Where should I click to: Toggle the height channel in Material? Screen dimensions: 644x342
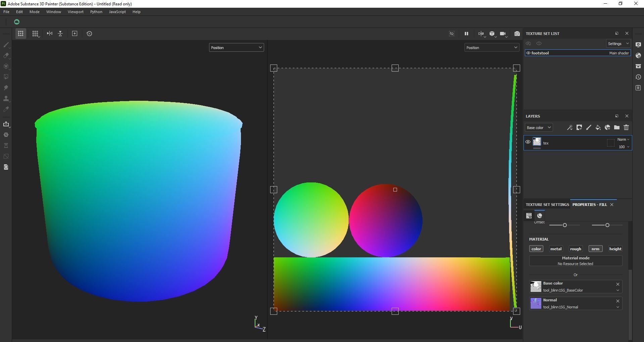tap(615, 249)
